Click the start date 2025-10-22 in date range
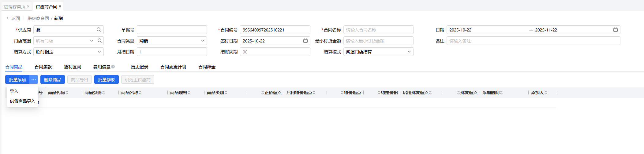Viewport: 644px width, 154px height. [460, 30]
